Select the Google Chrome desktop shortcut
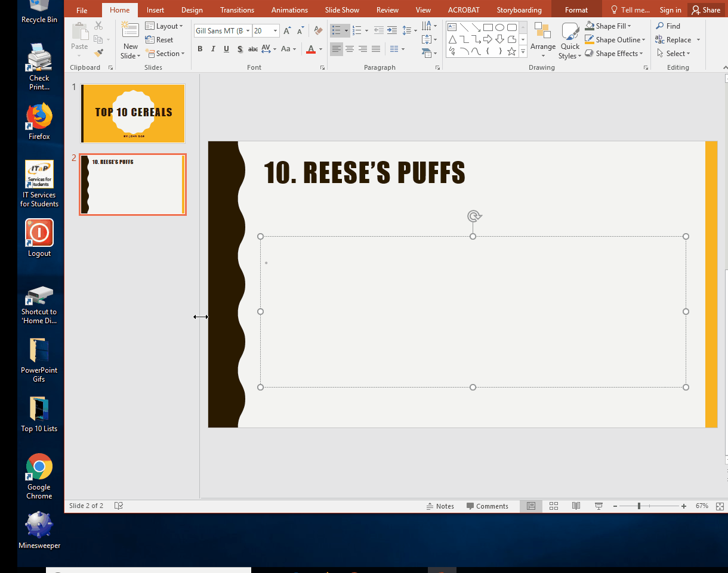The width and height of the screenshot is (728, 573). coord(39,476)
